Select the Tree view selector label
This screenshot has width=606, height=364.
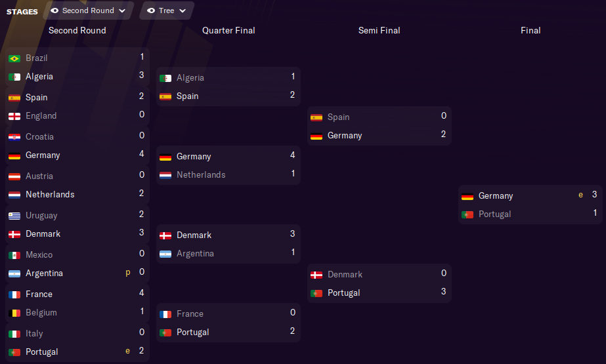(166, 10)
